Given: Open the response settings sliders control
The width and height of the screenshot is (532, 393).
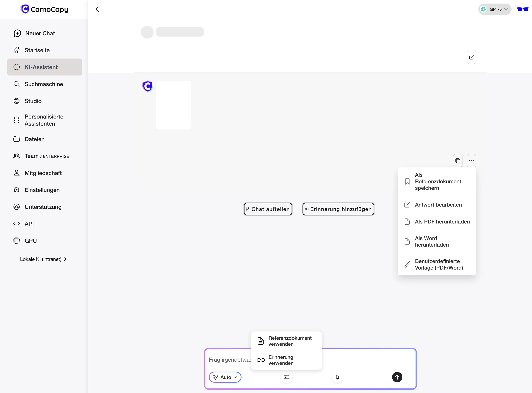Looking at the screenshot, I should point(286,377).
